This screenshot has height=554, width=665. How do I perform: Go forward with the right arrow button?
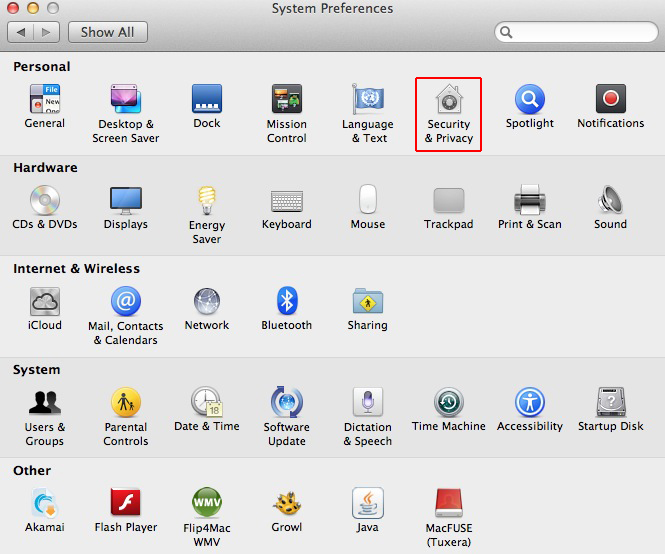(x=46, y=32)
